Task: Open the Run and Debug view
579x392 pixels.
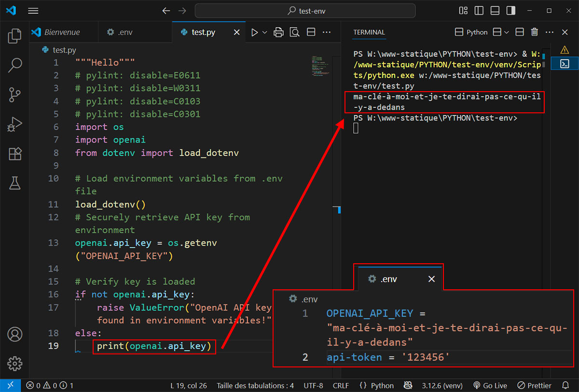Action: [15, 124]
